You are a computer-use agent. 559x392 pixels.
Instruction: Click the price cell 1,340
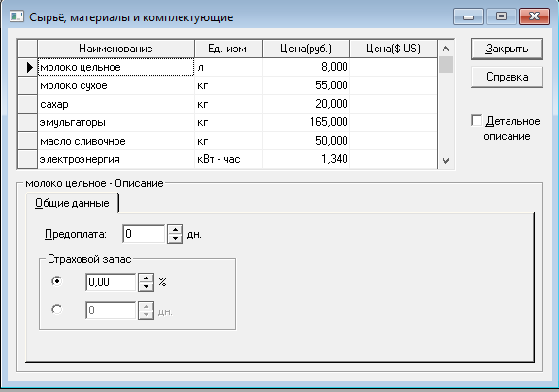(x=307, y=159)
